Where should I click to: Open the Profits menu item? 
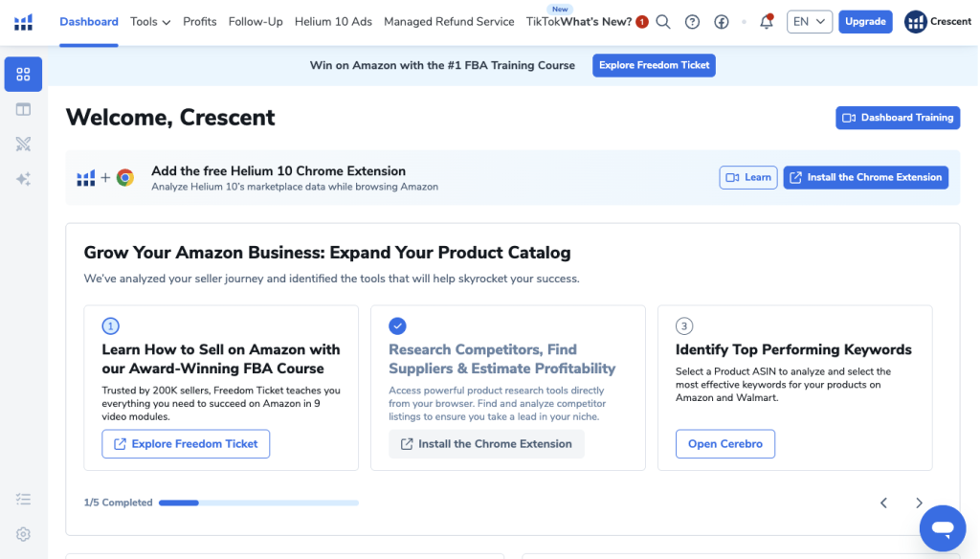[x=200, y=22]
